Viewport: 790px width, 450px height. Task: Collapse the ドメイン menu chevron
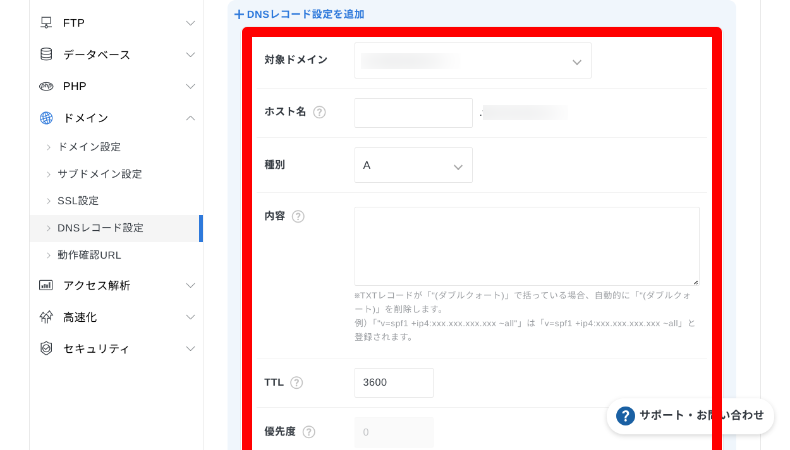(190, 118)
